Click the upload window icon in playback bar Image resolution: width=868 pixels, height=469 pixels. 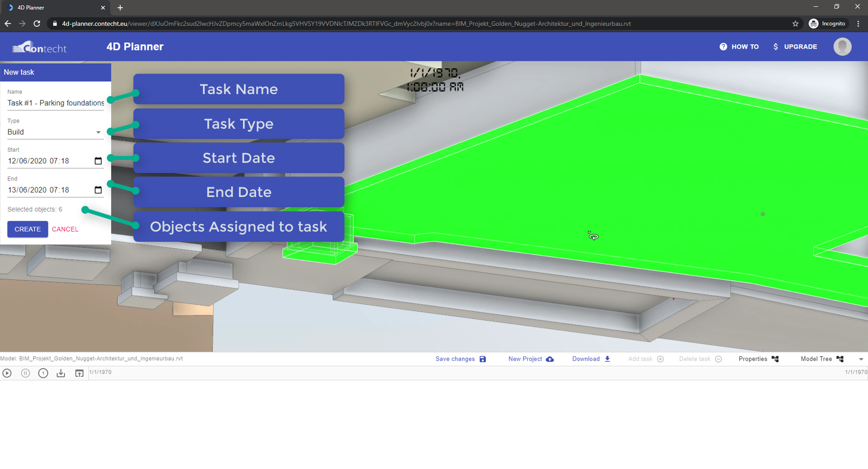point(79,373)
